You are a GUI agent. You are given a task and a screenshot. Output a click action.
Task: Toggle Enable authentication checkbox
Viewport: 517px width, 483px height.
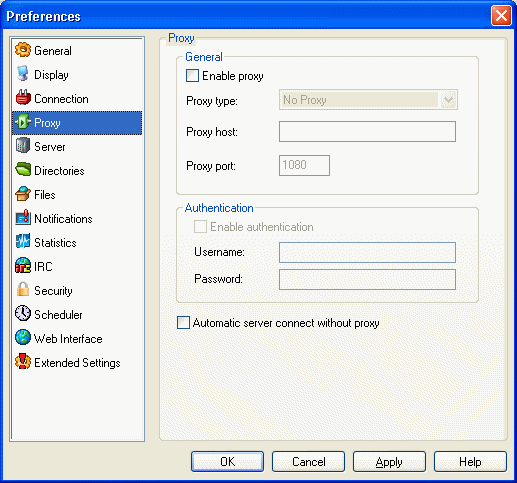[200, 227]
